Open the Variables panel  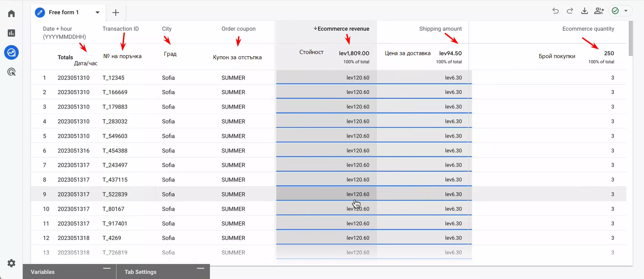[43, 272]
